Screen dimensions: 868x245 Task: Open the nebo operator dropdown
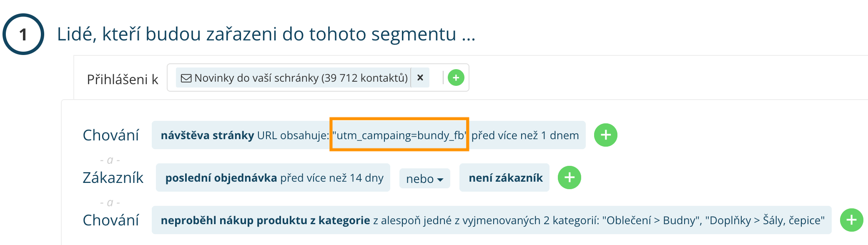(x=424, y=178)
